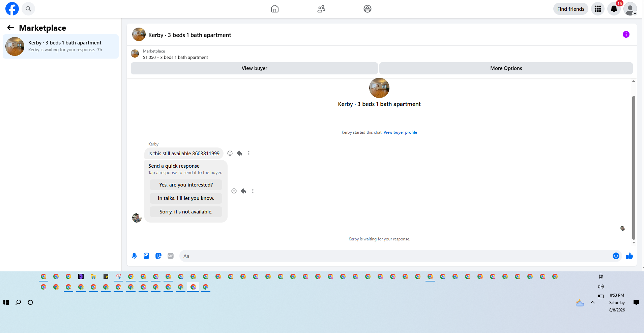Open the weather widget on the taskbar
This screenshot has height=333, width=644.
coord(580,303)
